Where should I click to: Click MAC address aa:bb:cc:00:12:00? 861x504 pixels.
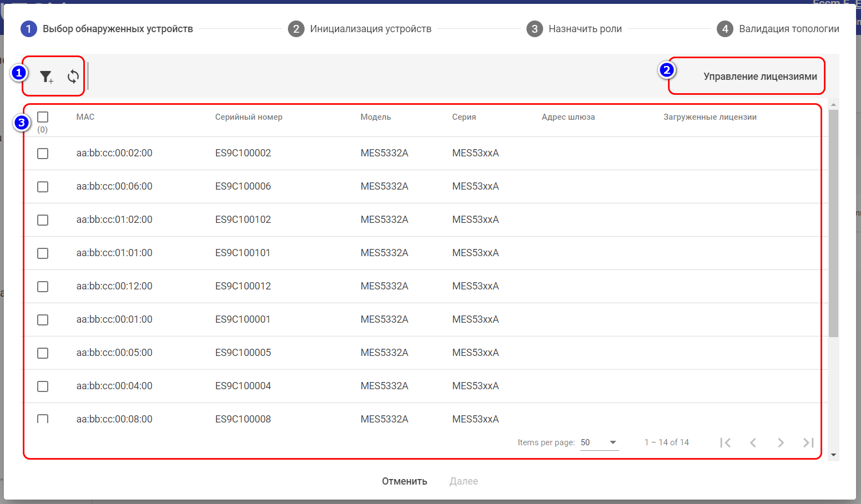click(x=114, y=286)
